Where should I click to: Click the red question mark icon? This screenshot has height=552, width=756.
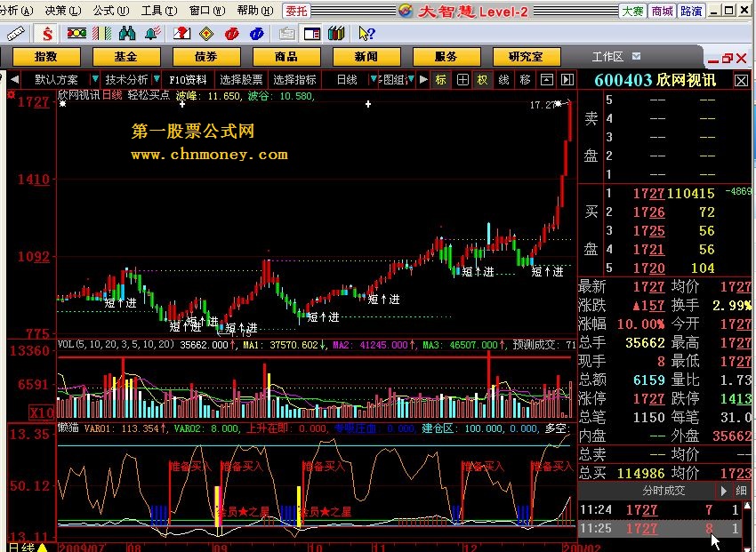[181, 33]
